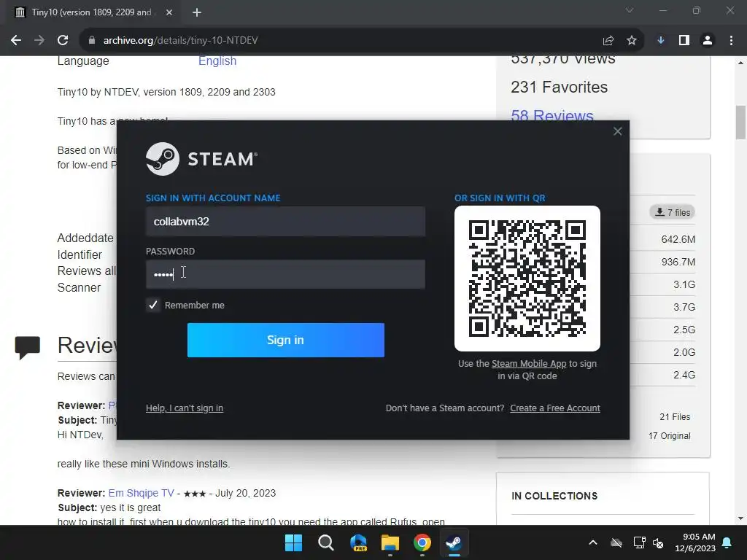The height and width of the screenshot is (560, 747).
Task: Open Windows Search from the taskbar
Action: pyautogui.click(x=326, y=542)
